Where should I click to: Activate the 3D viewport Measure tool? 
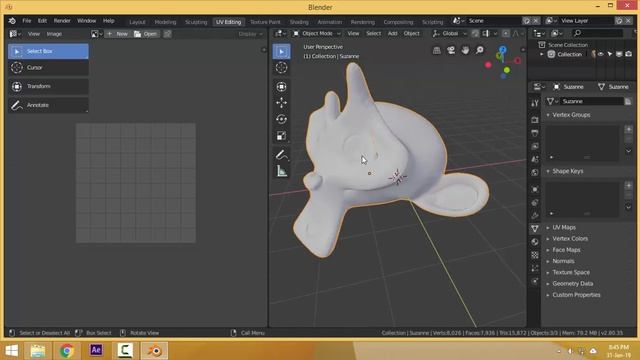[281, 171]
